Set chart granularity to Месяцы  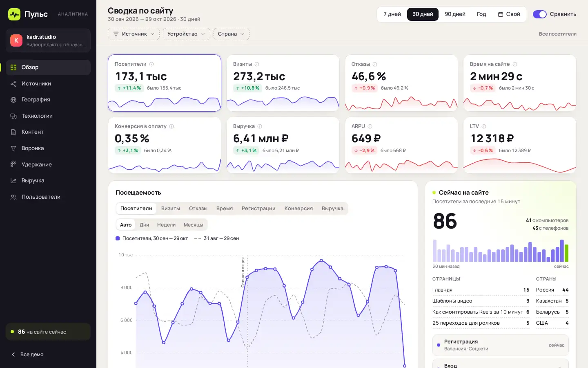(x=193, y=225)
